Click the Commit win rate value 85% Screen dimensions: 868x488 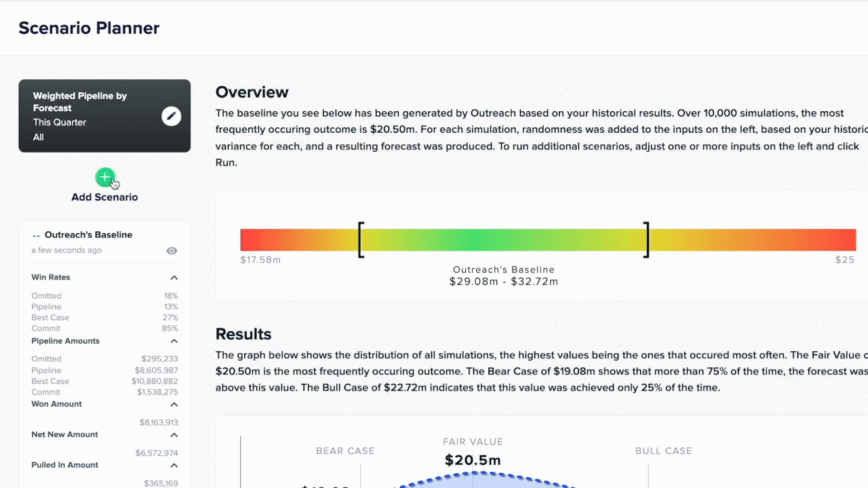pyautogui.click(x=170, y=329)
